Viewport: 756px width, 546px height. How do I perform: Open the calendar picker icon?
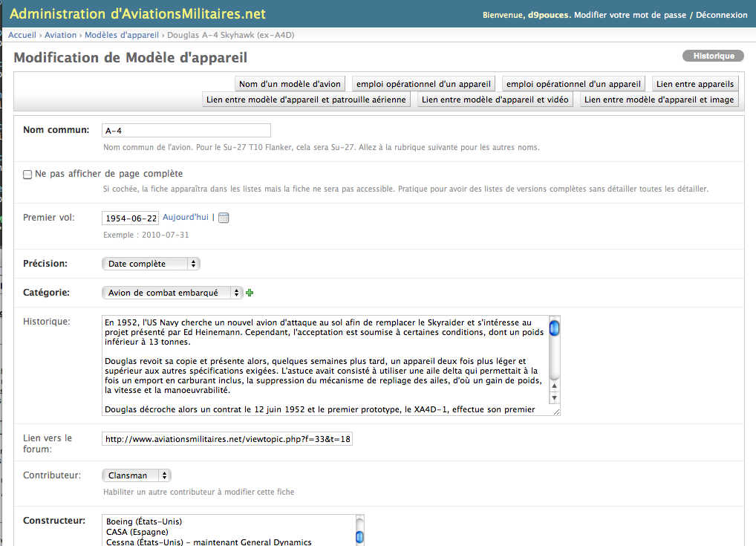[x=224, y=218]
